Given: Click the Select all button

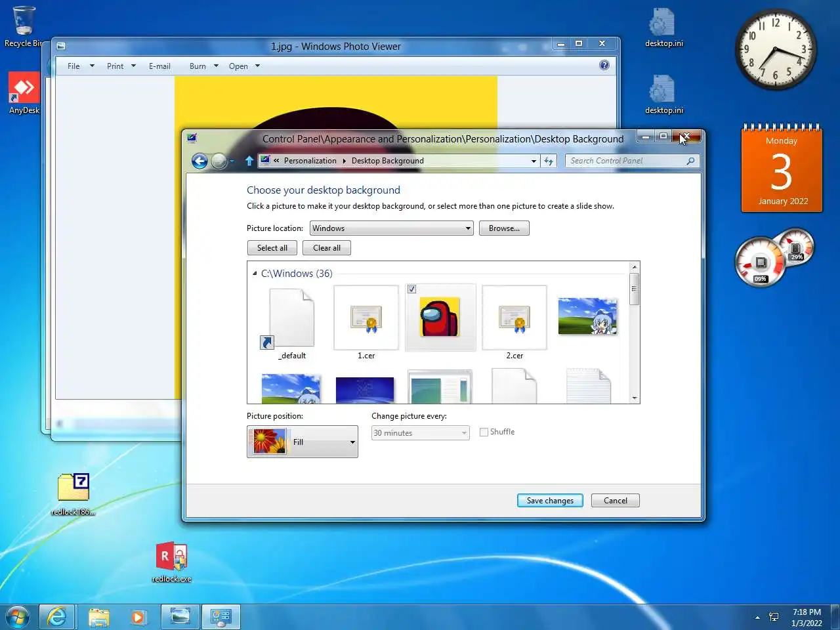Looking at the screenshot, I should (x=272, y=248).
